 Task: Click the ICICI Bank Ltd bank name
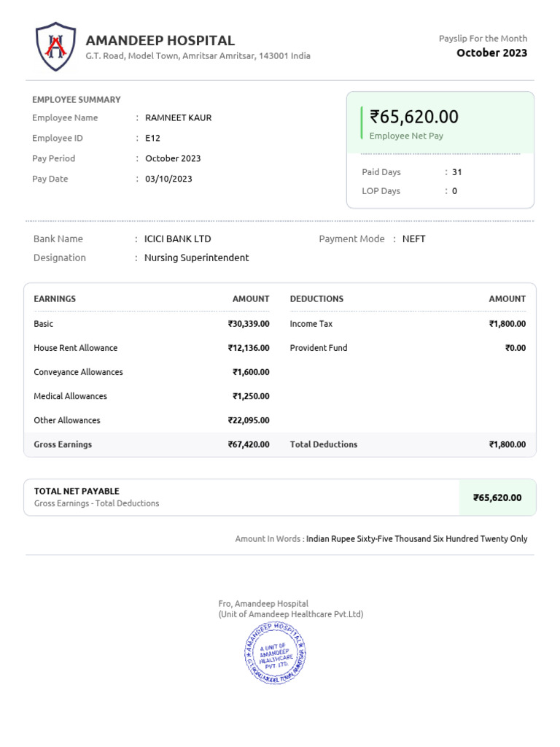pyautogui.click(x=177, y=239)
